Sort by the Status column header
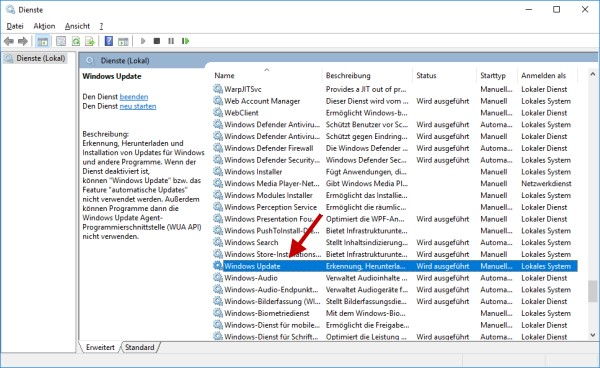Image resolution: width=600 pixels, height=368 pixels. click(x=445, y=76)
